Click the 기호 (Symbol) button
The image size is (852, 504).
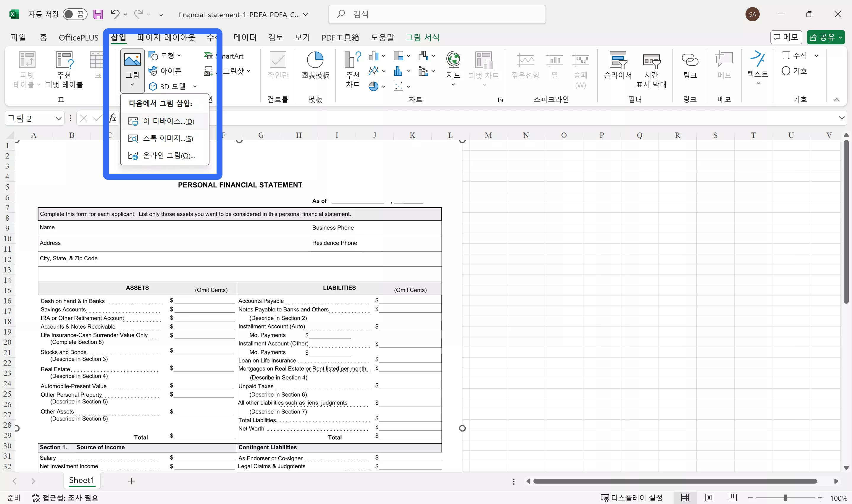tap(794, 71)
